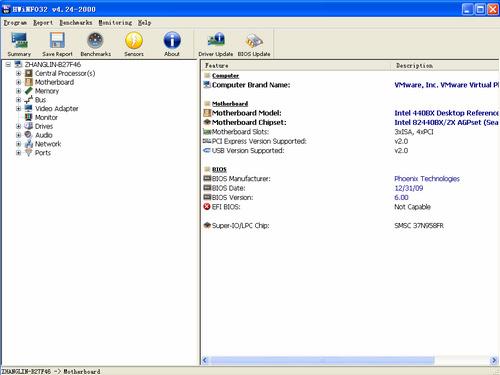The image size is (500, 375).
Task: Select the Network tree node icon
Action: 29,144
